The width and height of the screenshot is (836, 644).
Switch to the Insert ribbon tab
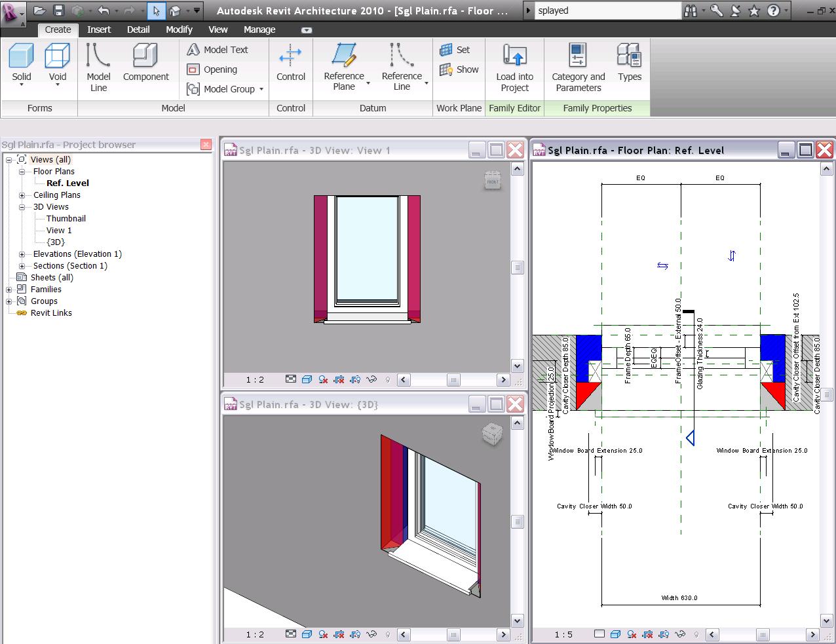tap(99, 29)
